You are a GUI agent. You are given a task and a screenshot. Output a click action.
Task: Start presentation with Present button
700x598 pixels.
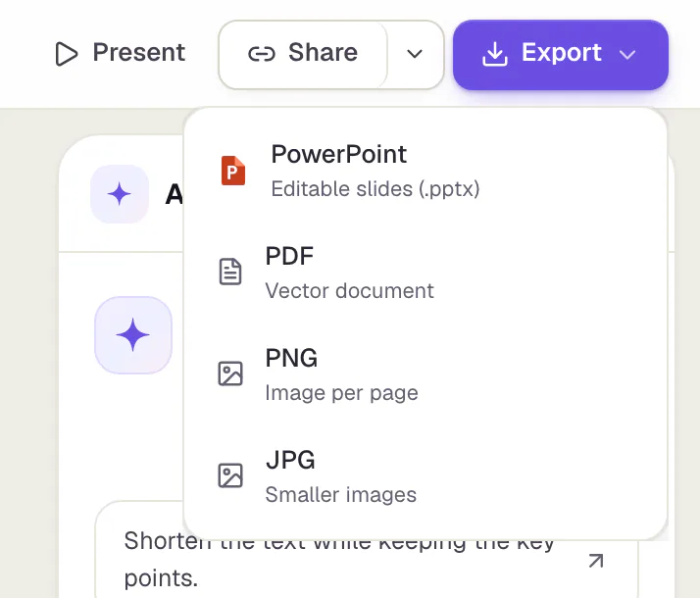point(120,54)
